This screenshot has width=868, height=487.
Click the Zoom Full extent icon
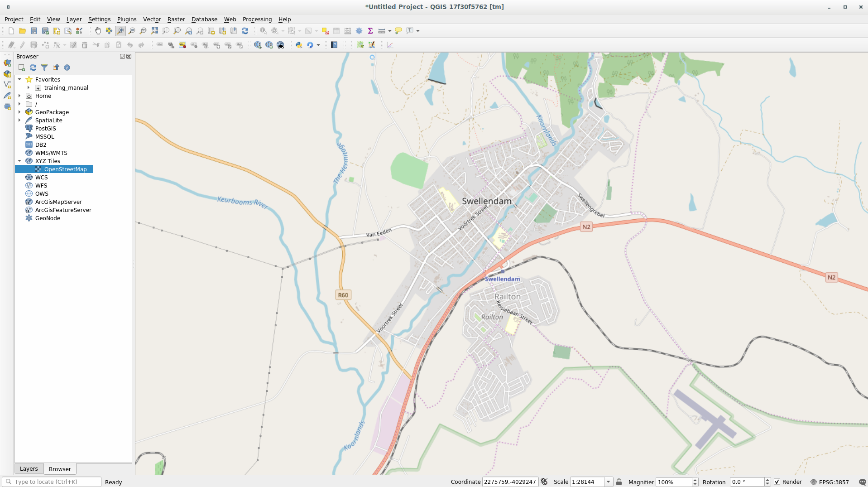coord(154,31)
